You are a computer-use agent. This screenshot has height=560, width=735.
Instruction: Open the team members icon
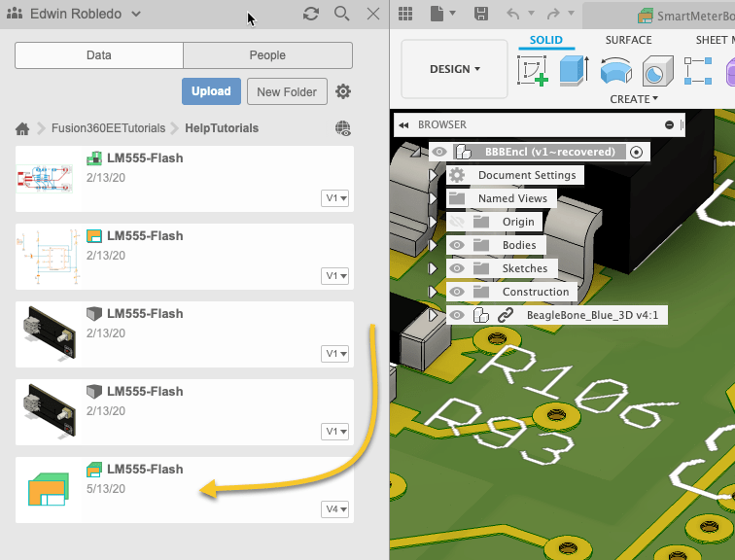(x=15, y=13)
